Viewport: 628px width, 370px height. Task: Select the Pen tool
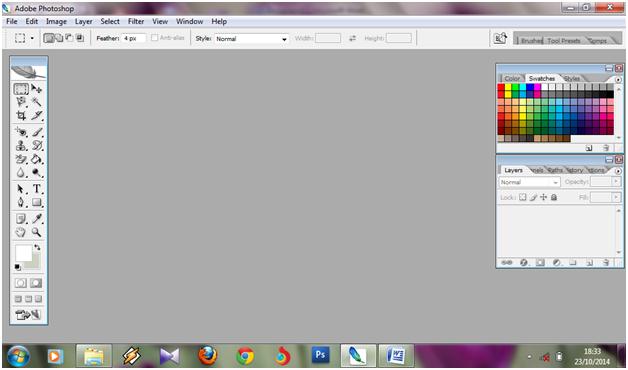point(21,202)
